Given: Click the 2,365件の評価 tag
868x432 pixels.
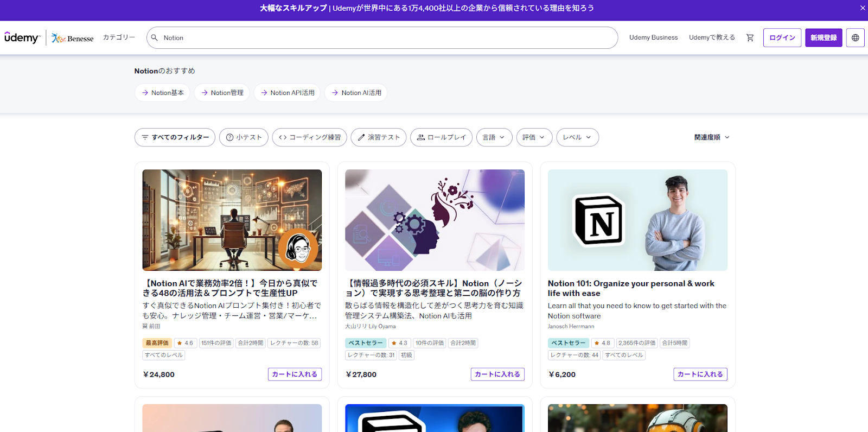Looking at the screenshot, I should [x=637, y=343].
